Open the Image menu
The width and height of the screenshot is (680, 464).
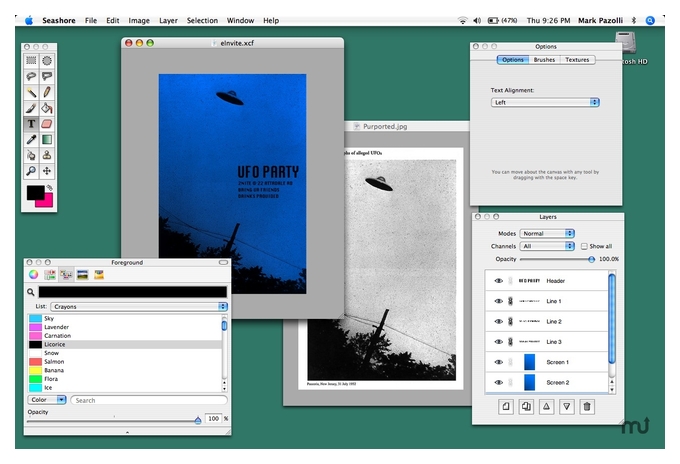139,20
